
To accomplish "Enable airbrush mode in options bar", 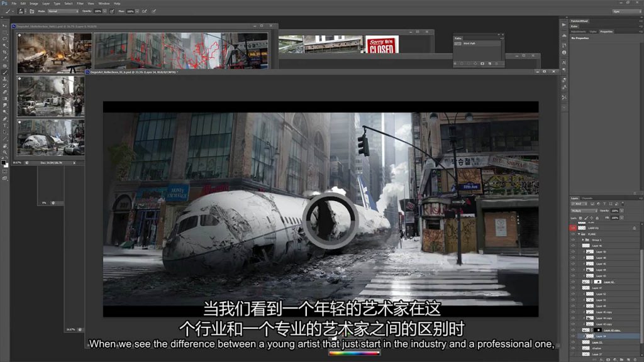I will (x=145, y=11).
